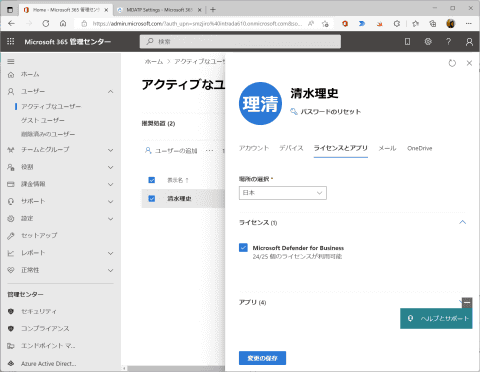Go to browser home page
Screen dimensions: 480x372
pyautogui.click(x=63, y=23)
